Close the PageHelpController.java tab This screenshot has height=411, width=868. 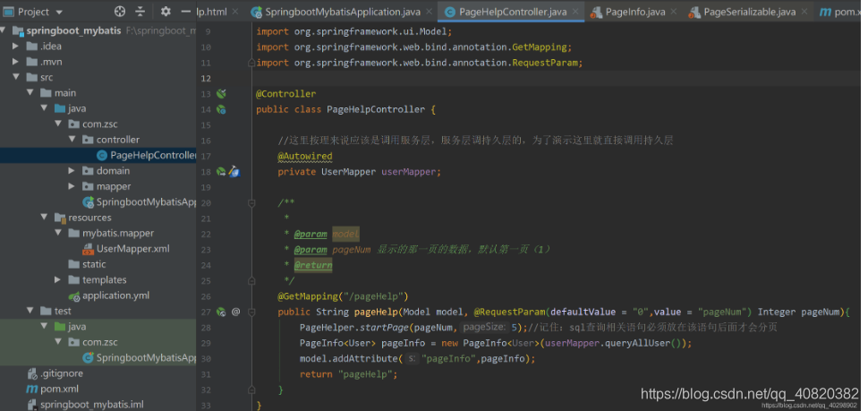click(x=575, y=12)
